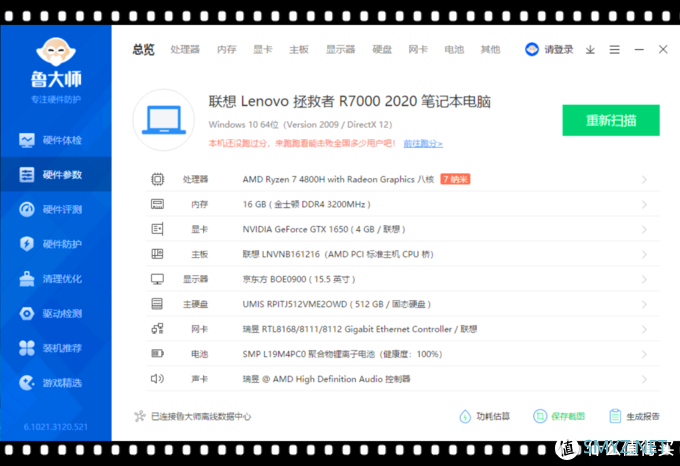Click the 显卡 graphics card row icon
Screen dimensions: 680x466
(157, 229)
